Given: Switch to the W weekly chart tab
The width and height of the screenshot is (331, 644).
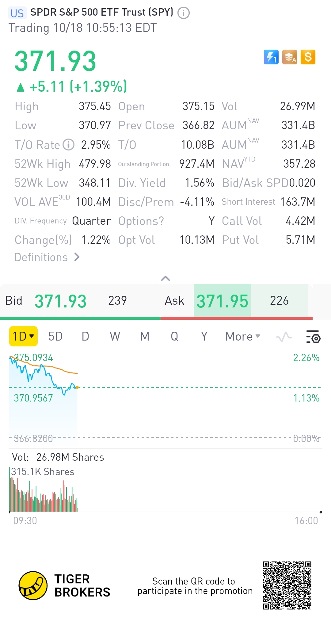Looking at the screenshot, I should (115, 337).
